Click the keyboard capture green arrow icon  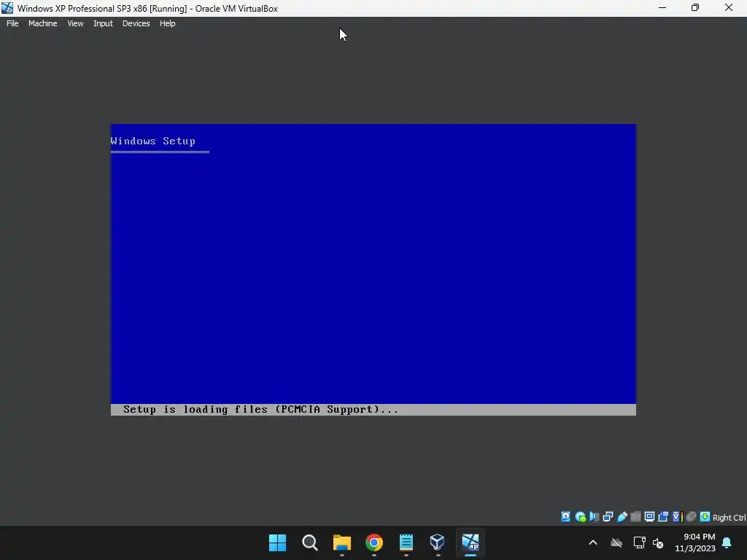point(705,517)
